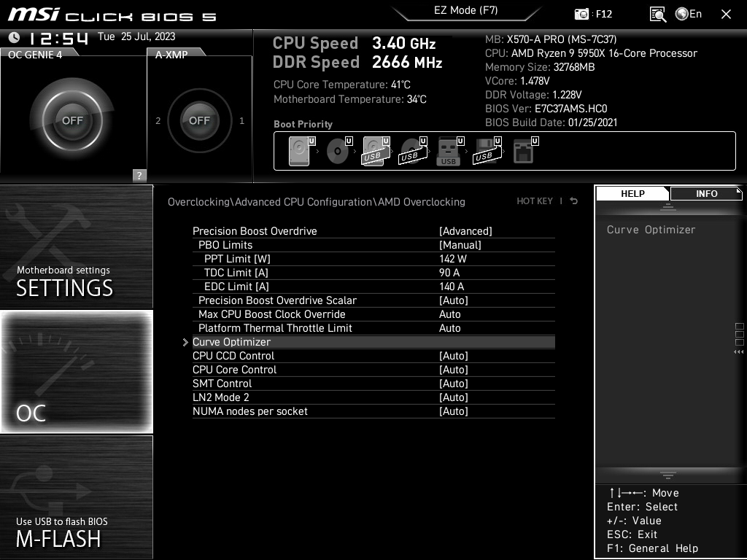Image resolution: width=747 pixels, height=560 pixels.
Task: Open the question mark help tooltip toggle
Action: point(139,175)
